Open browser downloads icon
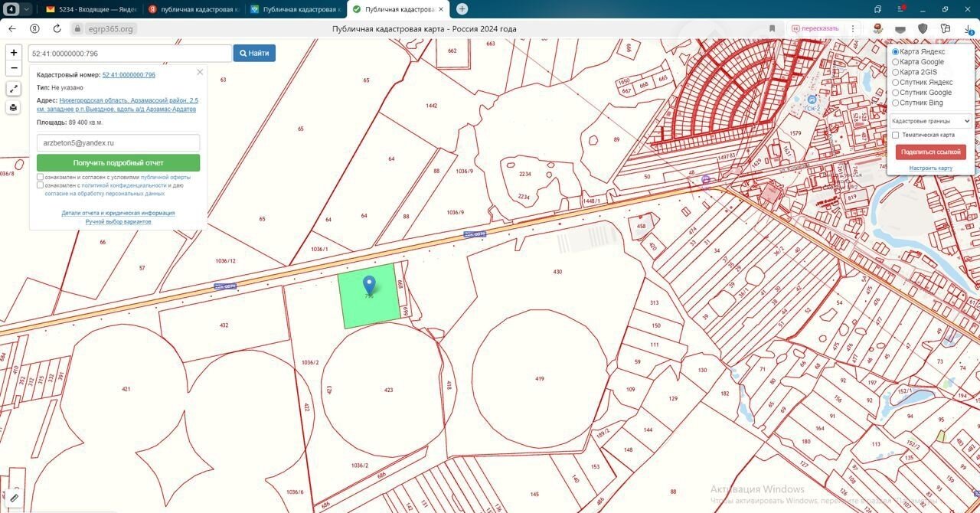980x513 pixels. coord(968,28)
